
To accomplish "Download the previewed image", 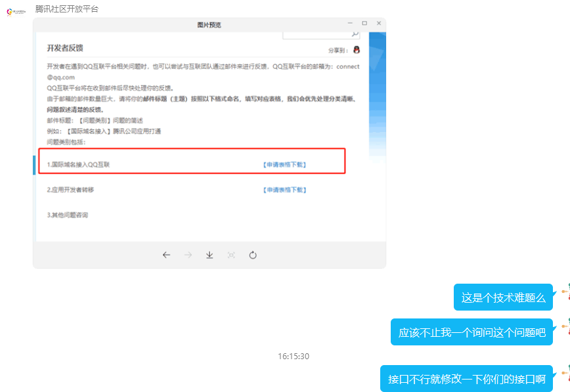I will pos(209,255).
